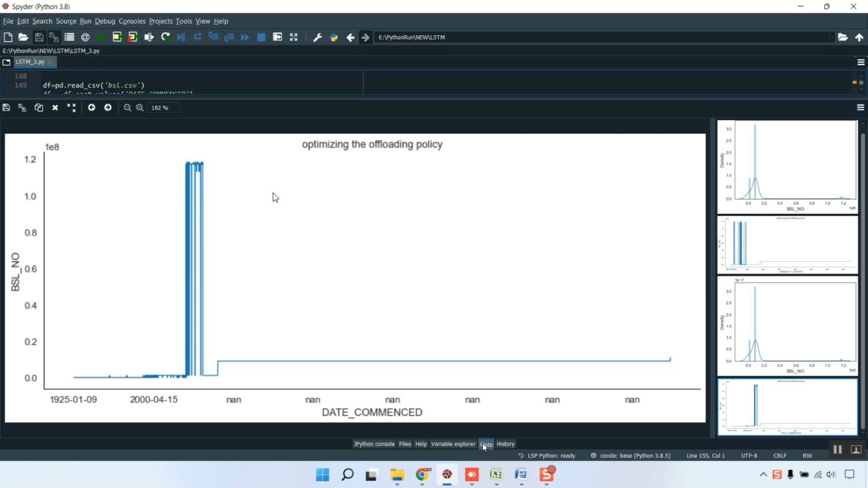Viewport: 868px width, 488px height.
Task: Switch to the Variable explorer tab
Action: pyautogui.click(x=453, y=444)
